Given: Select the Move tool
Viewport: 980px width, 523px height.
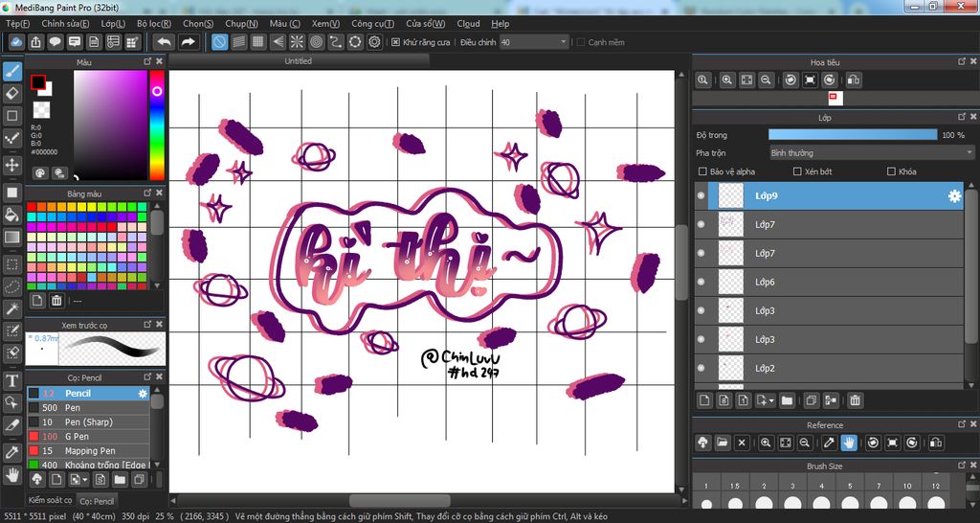Looking at the screenshot, I should [x=11, y=165].
